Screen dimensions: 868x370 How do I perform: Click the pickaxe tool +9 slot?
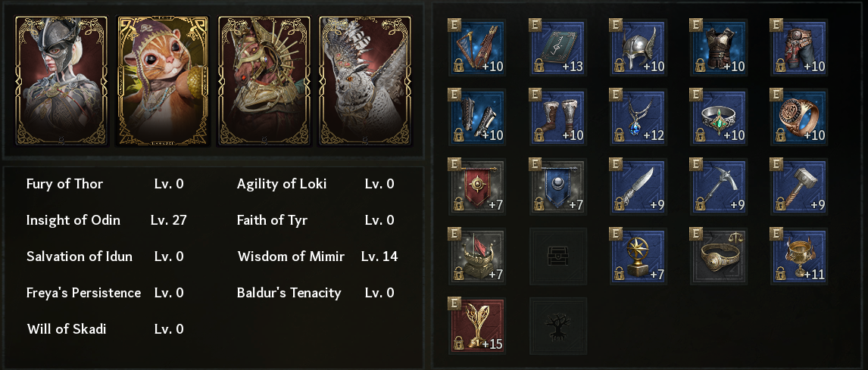coord(719,186)
